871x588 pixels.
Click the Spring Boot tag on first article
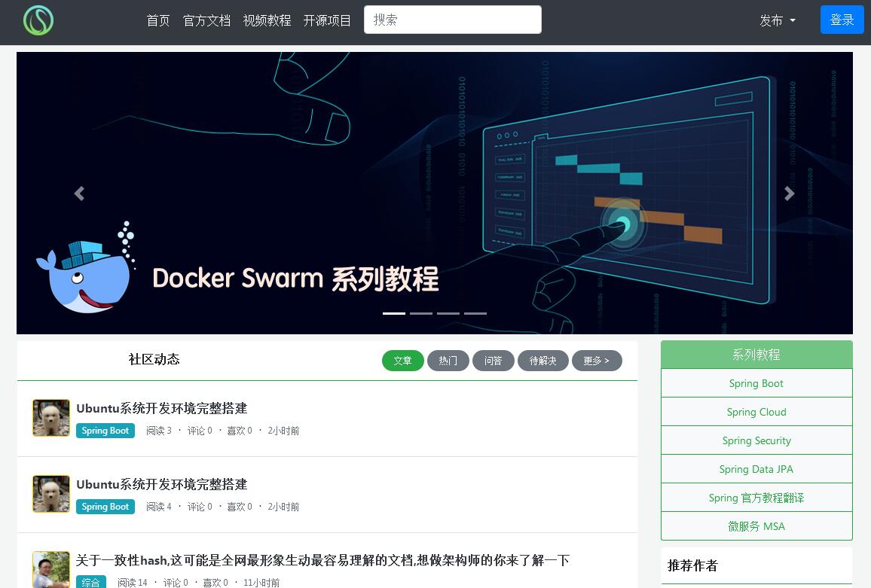105,431
